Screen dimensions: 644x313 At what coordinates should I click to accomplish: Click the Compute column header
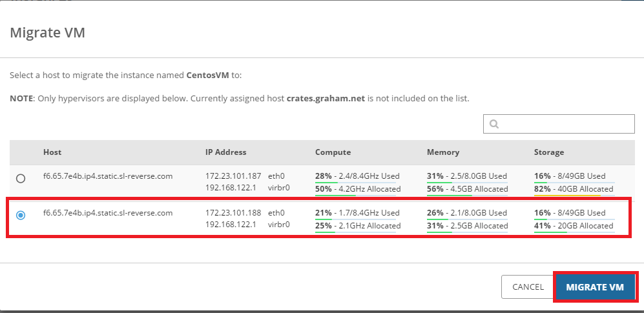coord(333,152)
